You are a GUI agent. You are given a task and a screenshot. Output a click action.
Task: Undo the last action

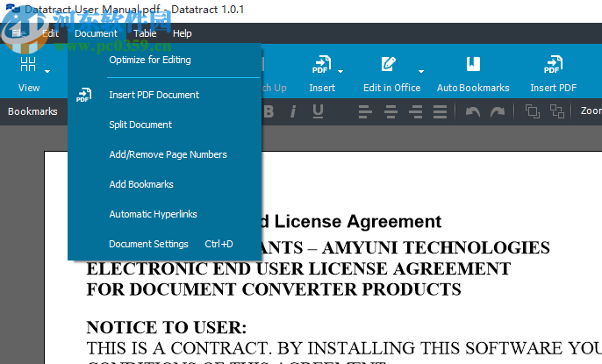473,111
